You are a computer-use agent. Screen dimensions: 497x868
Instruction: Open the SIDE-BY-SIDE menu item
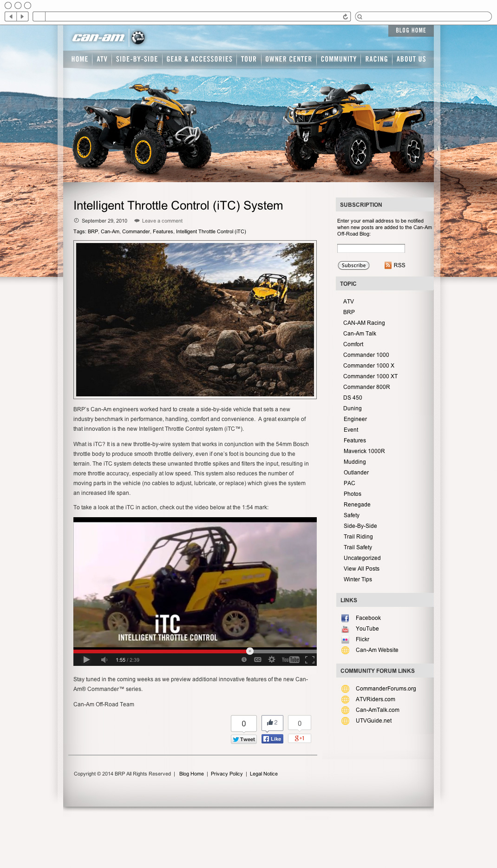(x=137, y=59)
